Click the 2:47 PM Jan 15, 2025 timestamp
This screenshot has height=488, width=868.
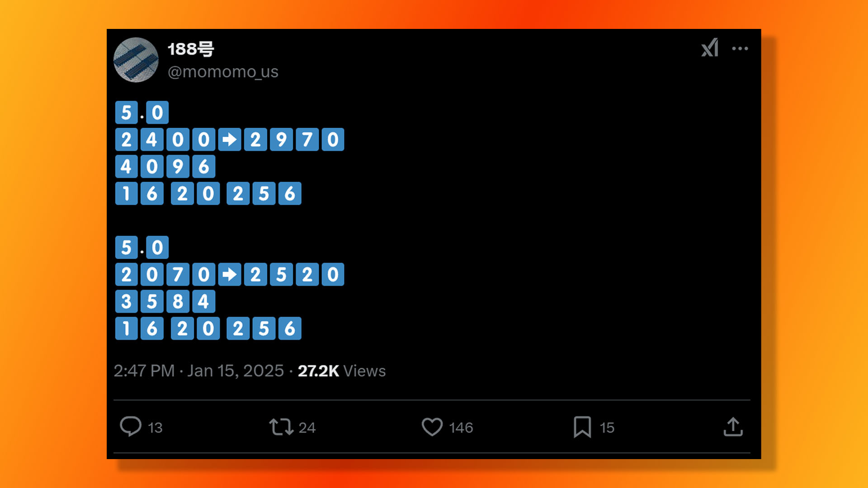point(198,371)
